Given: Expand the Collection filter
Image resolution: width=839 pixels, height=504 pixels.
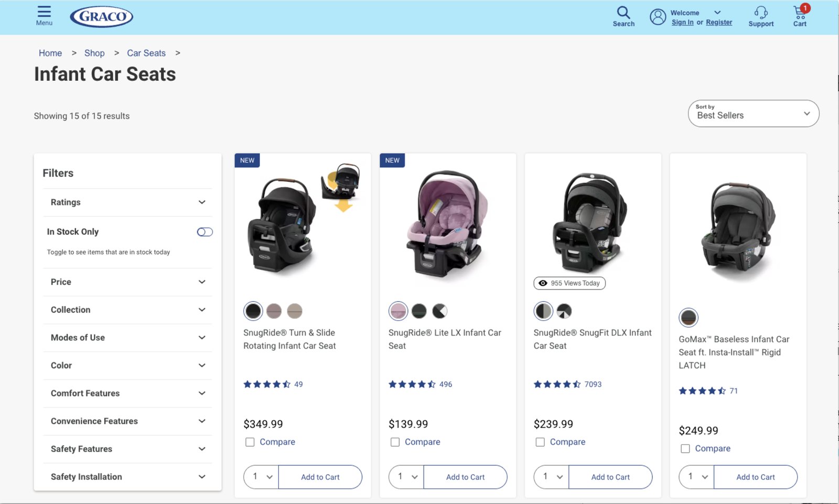Looking at the screenshot, I should pyautogui.click(x=127, y=310).
